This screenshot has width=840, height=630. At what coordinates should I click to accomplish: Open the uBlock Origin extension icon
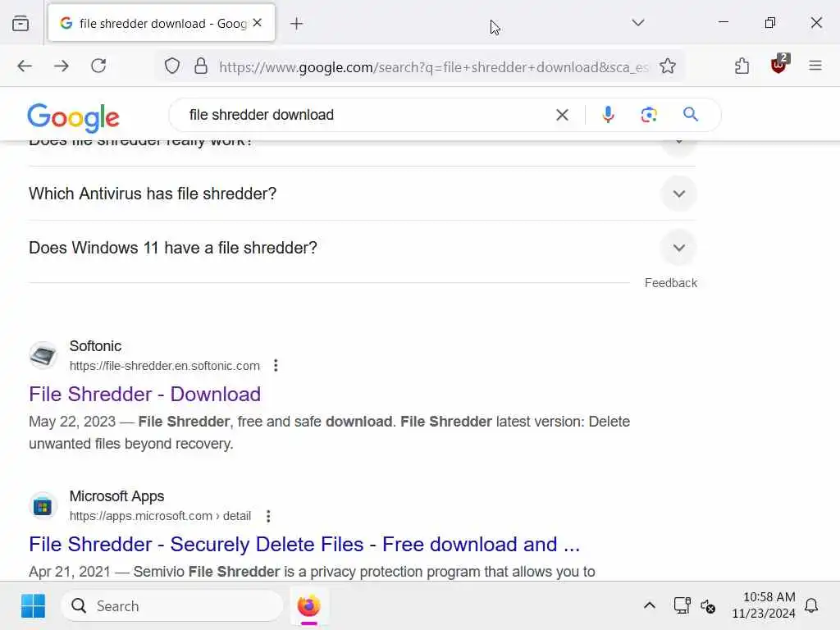pyautogui.click(x=779, y=64)
